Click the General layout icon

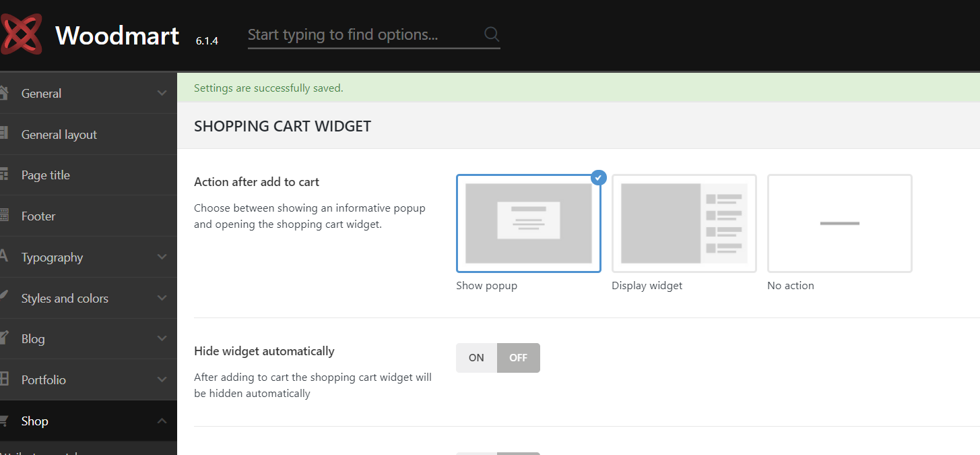4,133
